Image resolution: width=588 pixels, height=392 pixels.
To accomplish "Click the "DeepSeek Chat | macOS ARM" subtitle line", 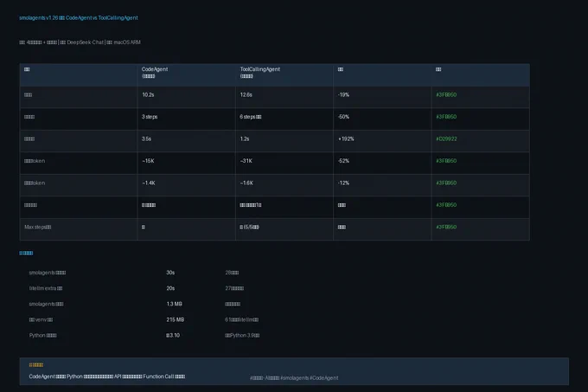I will coord(80,42).
